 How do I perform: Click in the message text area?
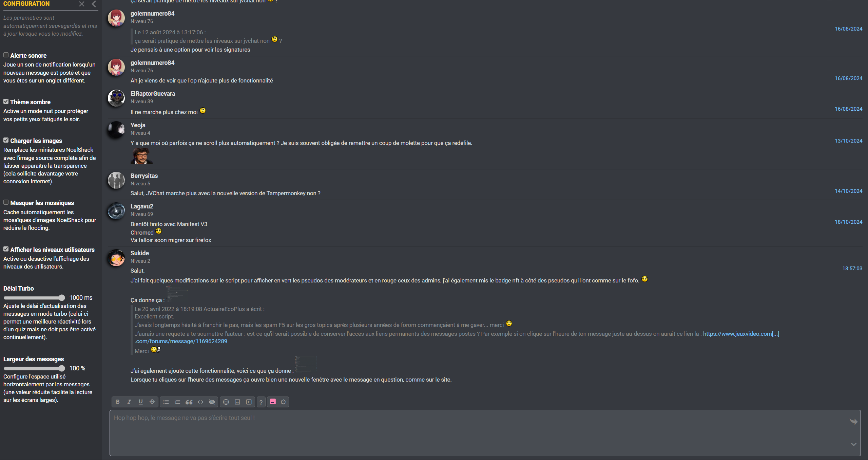coord(478,433)
